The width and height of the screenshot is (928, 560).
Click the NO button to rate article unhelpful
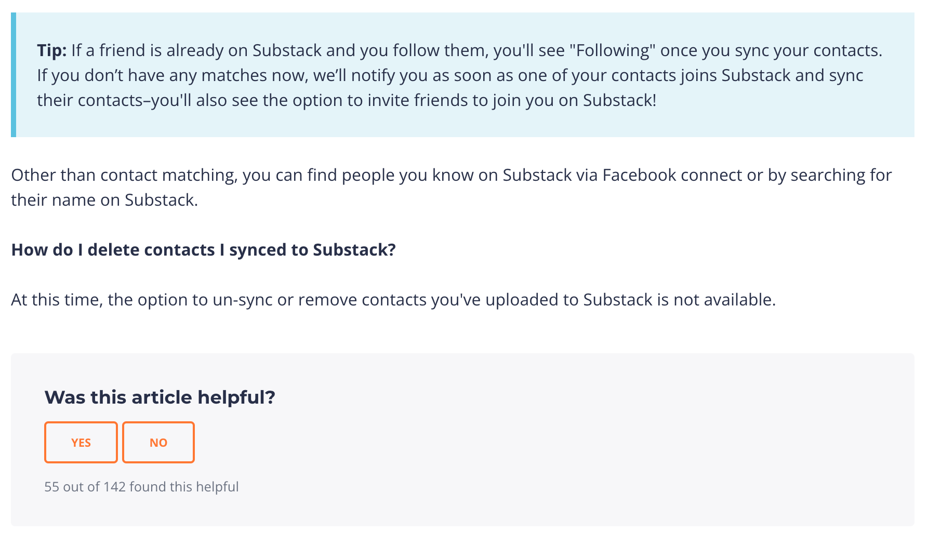pyautogui.click(x=158, y=442)
